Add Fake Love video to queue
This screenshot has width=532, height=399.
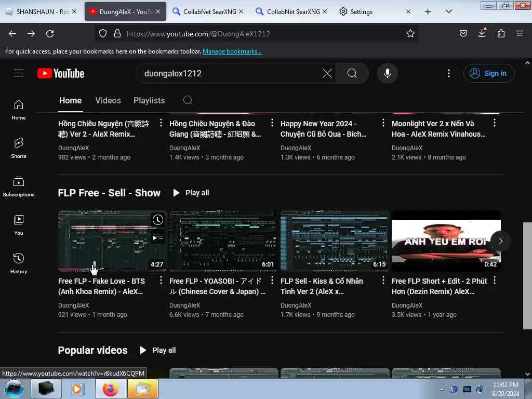click(x=158, y=237)
